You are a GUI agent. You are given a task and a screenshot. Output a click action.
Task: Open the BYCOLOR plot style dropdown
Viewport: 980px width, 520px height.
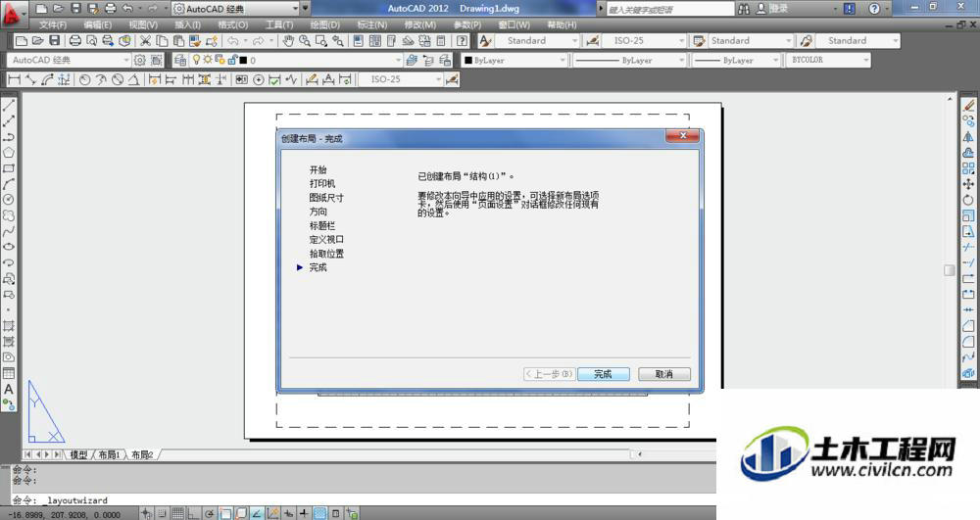click(828, 60)
